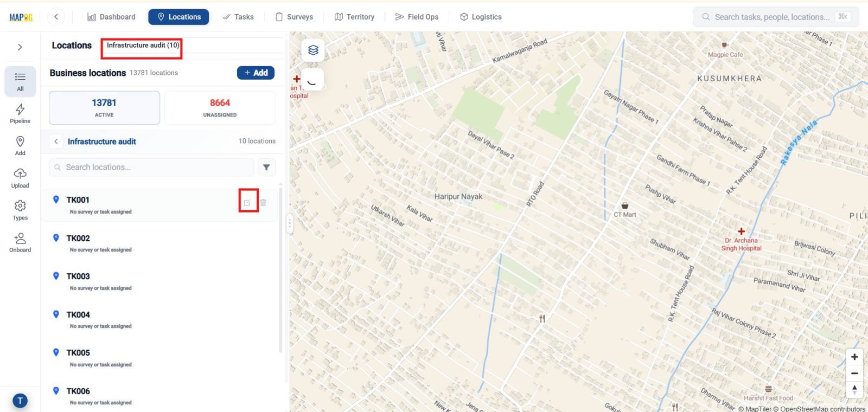The width and height of the screenshot is (868, 412).
Task: Select the Locations tab
Action: coord(178,17)
